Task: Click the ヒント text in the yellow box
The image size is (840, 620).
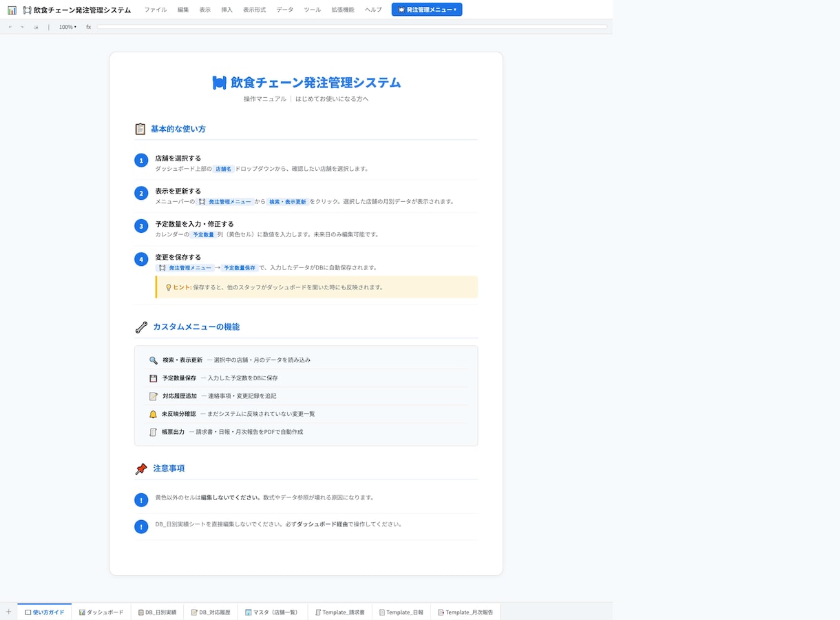Action: click(x=182, y=287)
